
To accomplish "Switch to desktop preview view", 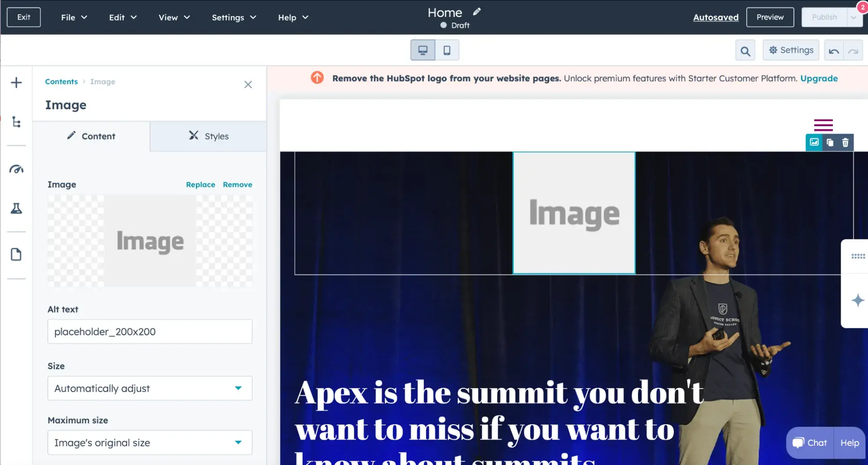I will [422, 50].
